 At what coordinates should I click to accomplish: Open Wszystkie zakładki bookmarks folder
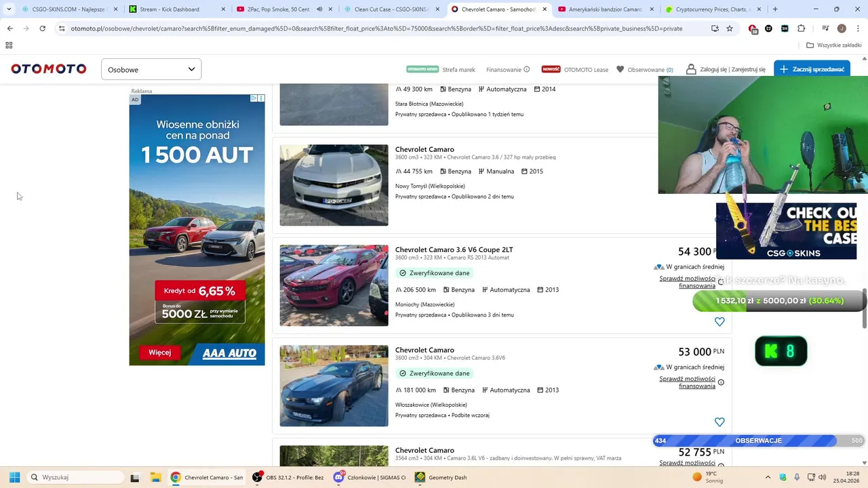click(x=834, y=45)
